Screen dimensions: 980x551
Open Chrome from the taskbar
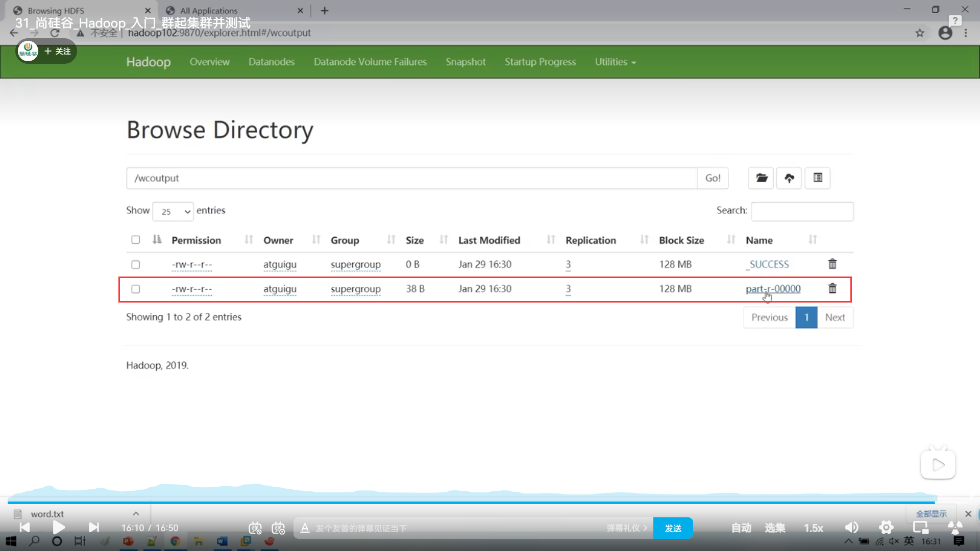[x=175, y=541]
